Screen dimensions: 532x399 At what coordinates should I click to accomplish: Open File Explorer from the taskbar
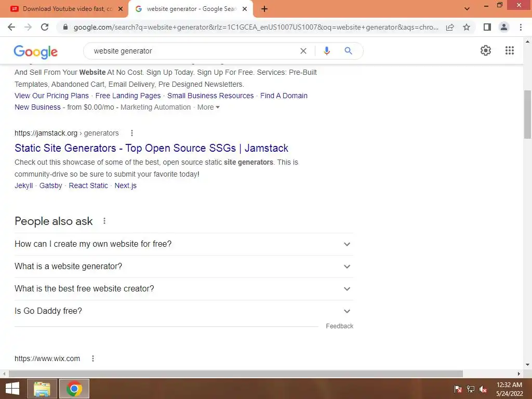pos(42,389)
